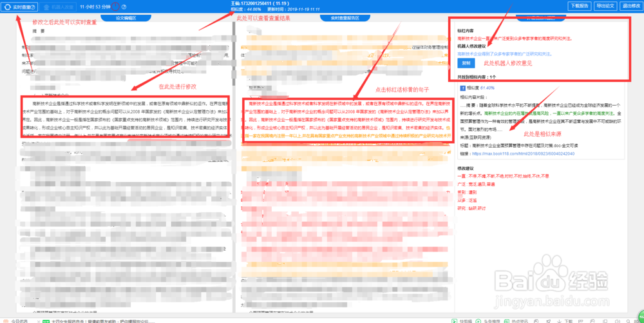Click the red highlighted paragraph in the report pane
Image resolution: width=644 pixels, height=323 pixels.
click(x=348, y=120)
